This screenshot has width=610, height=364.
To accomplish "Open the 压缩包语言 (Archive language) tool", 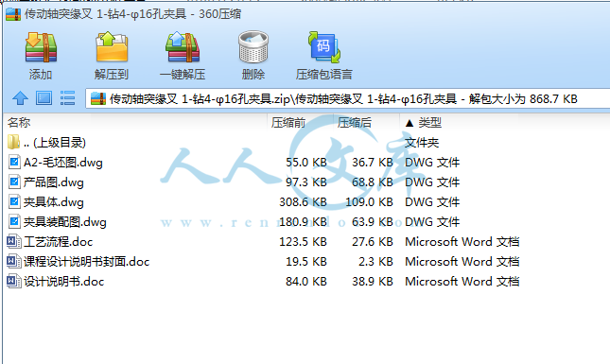I will click(324, 47).
